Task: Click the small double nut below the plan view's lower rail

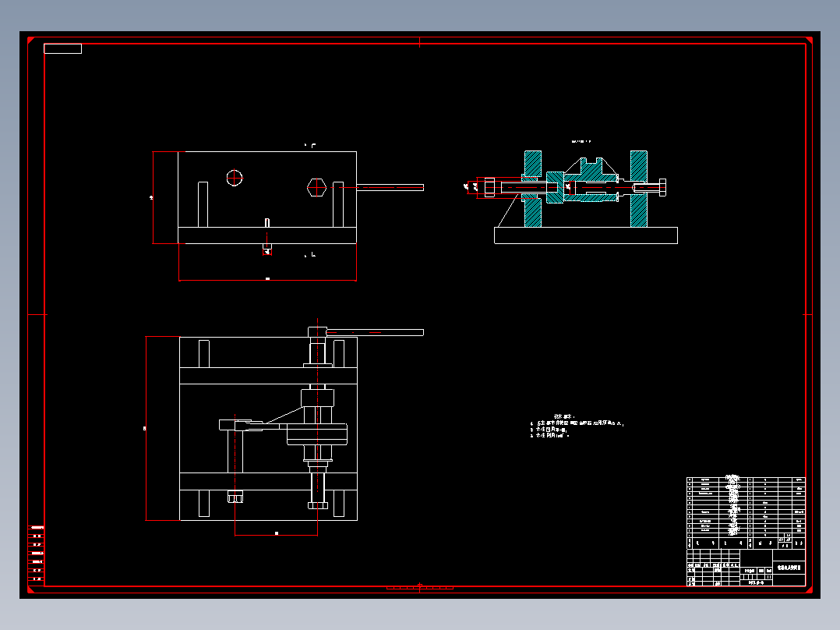Action: click(235, 497)
